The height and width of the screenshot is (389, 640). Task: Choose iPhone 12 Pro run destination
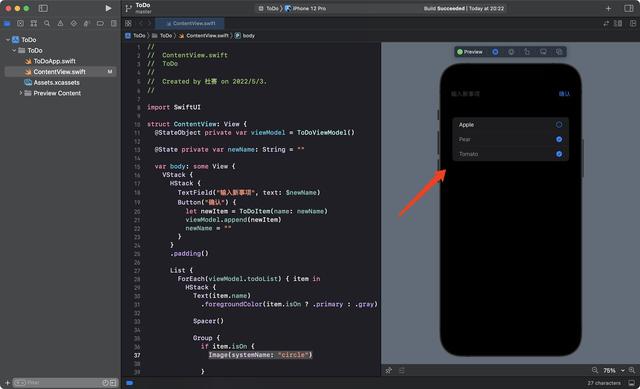tap(306, 9)
